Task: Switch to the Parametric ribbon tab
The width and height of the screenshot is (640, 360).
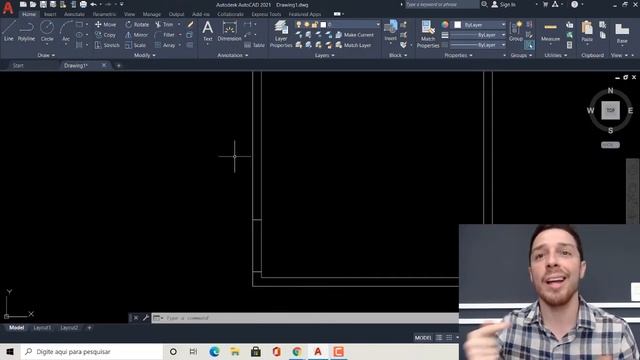Action: [104, 14]
